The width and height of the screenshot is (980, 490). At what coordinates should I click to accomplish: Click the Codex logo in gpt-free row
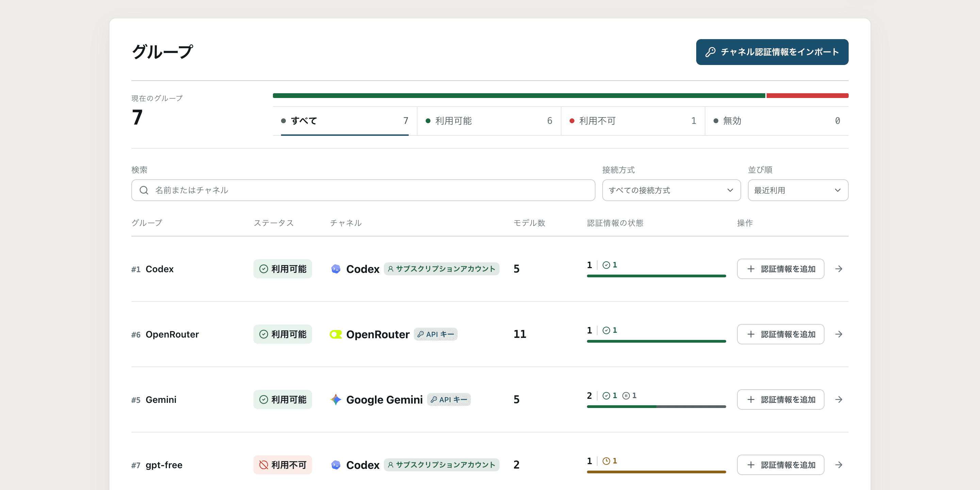click(x=336, y=465)
